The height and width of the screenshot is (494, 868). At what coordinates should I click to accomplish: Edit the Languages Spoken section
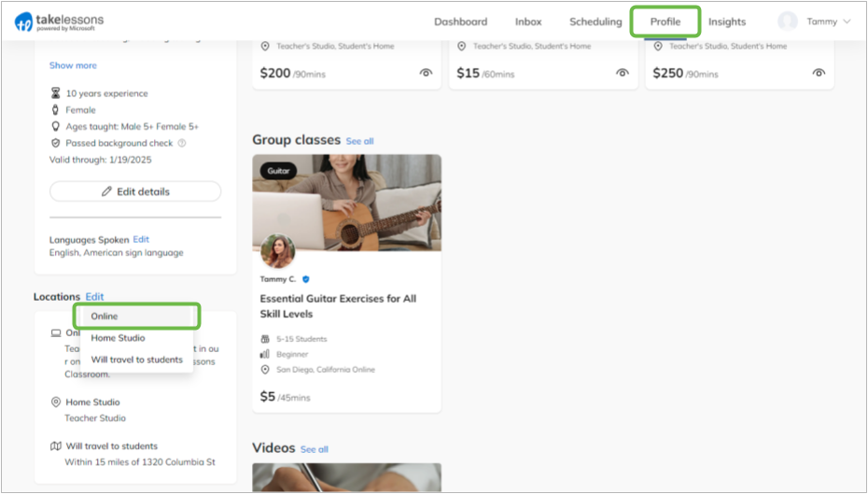point(141,239)
